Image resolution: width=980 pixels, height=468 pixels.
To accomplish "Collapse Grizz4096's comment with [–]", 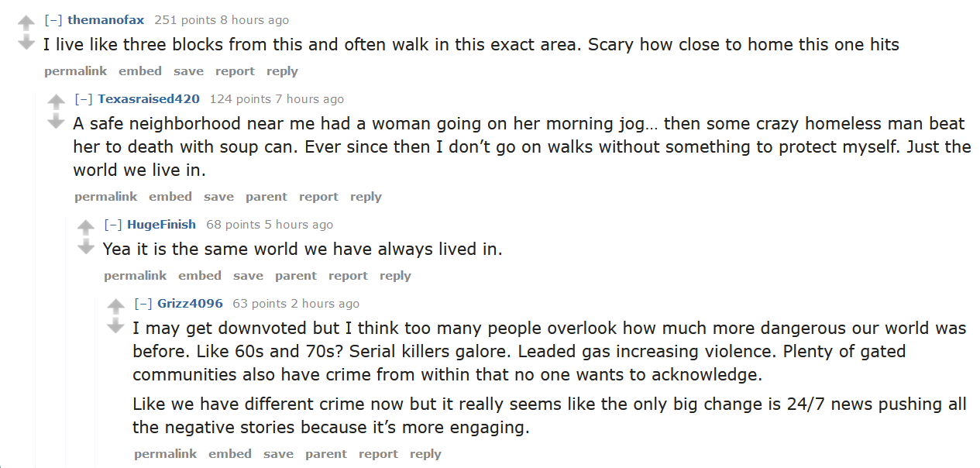I will click(x=143, y=304).
